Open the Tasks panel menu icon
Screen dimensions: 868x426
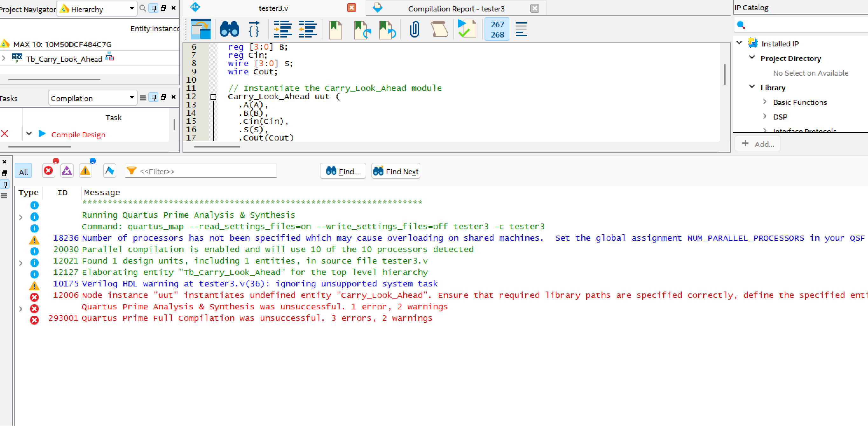pyautogui.click(x=143, y=98)
